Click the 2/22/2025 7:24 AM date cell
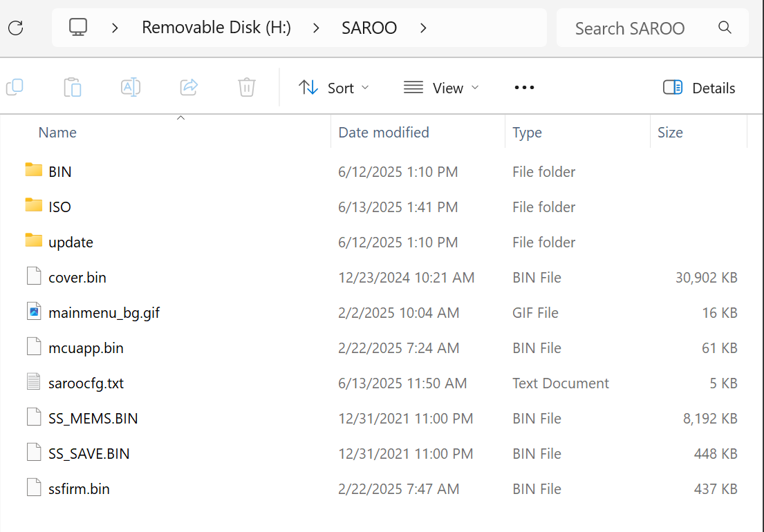Viewport: 764px width, 532px height. coord(398,348)
